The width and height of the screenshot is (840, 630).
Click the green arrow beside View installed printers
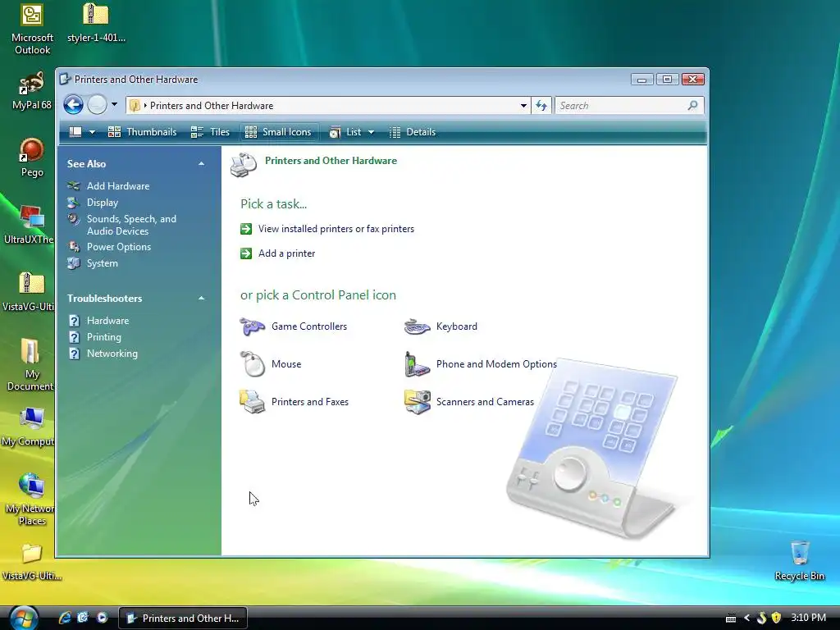(x=246, y=229)
